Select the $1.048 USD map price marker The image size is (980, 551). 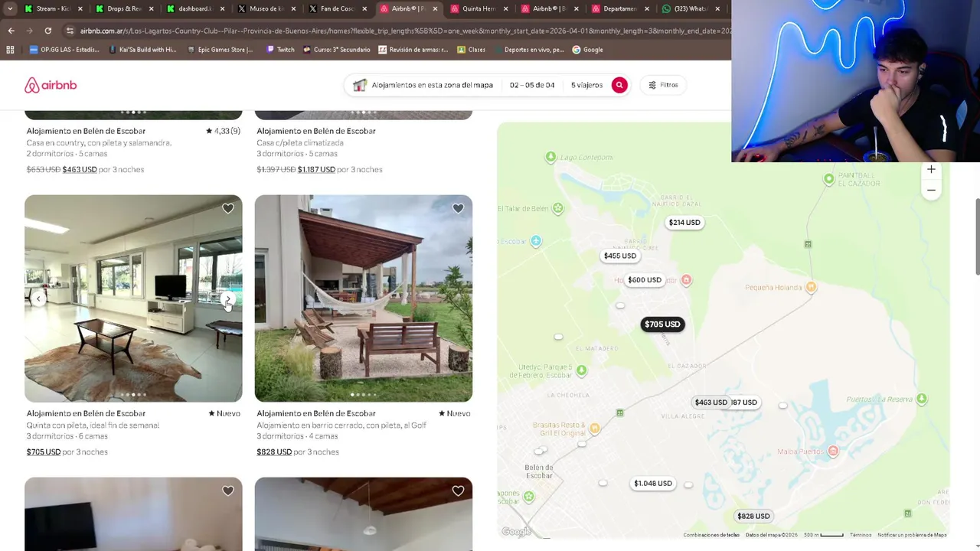(x=653, y=484)
